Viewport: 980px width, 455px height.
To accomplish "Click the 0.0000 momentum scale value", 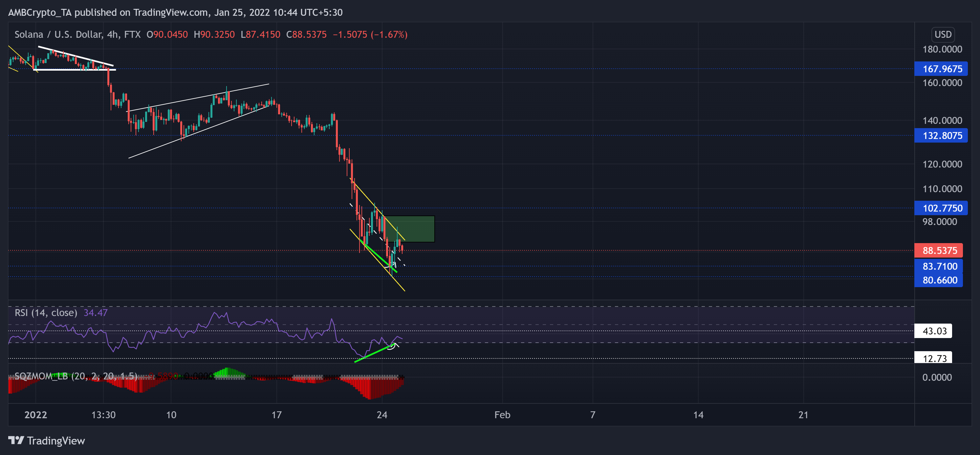I will pyautogui.click(x=937, y=377).
